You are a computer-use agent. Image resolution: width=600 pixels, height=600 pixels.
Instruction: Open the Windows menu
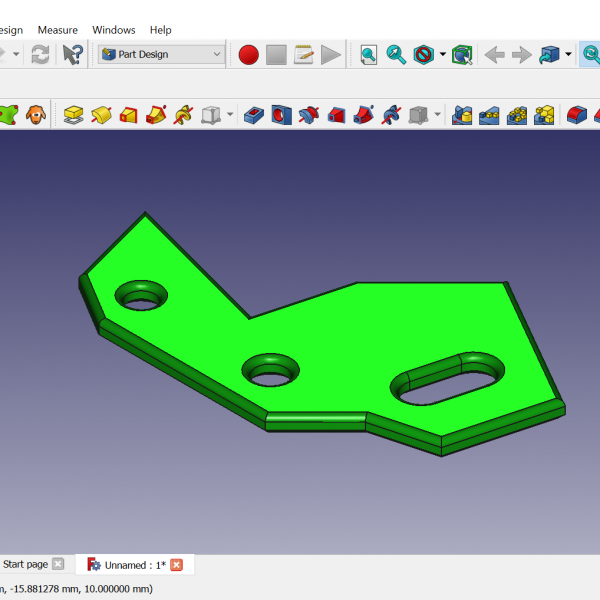tap(113, 30)
